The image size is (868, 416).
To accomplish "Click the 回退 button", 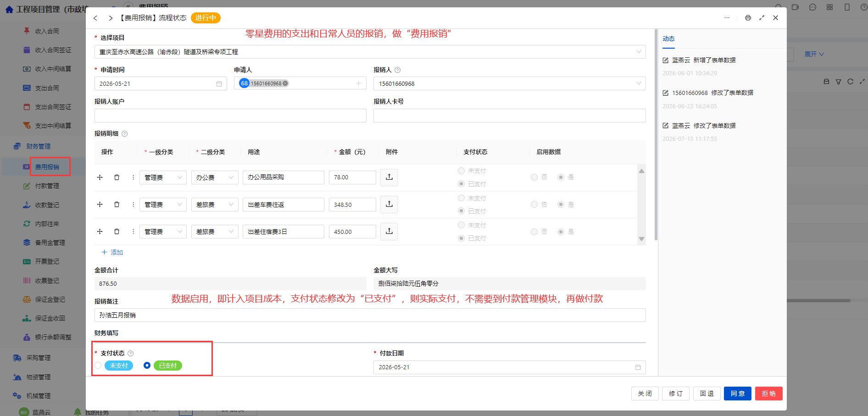I will coord(707,394).
